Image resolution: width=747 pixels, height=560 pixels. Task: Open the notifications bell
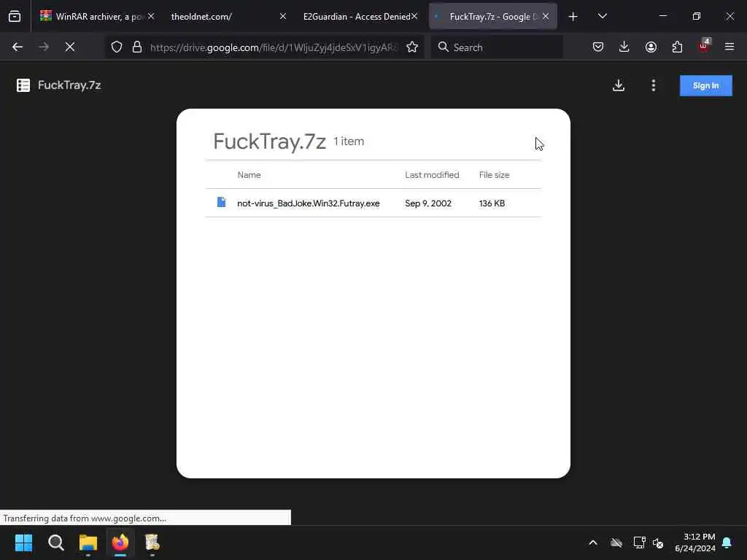[727, 542]
